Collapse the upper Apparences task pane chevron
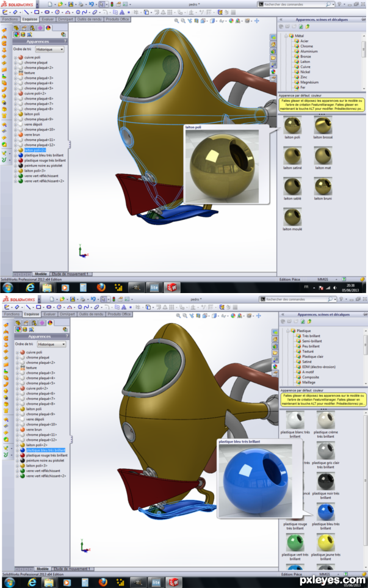368x588 pixels. pos(281,19)
